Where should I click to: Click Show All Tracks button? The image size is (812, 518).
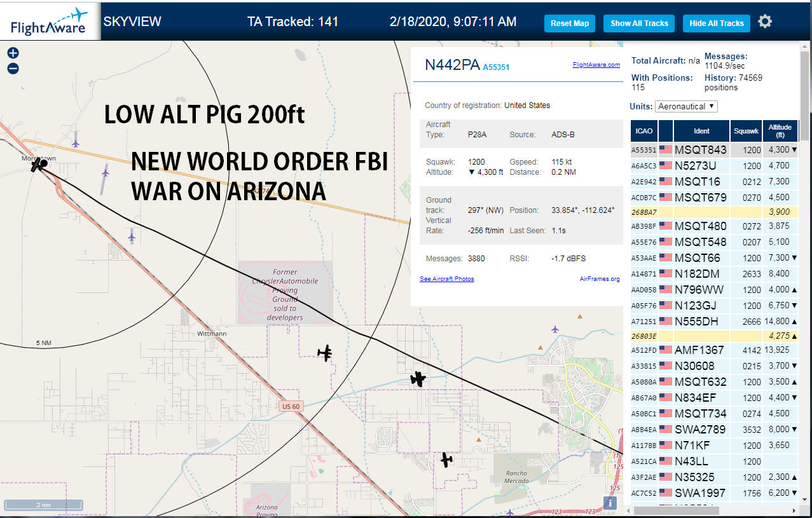coord(639,24)
